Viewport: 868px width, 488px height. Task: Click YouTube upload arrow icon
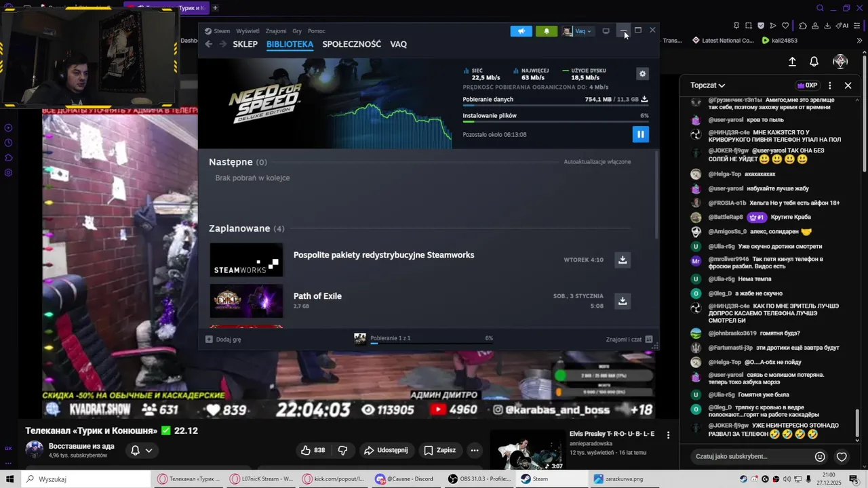[x=792, y=62]
